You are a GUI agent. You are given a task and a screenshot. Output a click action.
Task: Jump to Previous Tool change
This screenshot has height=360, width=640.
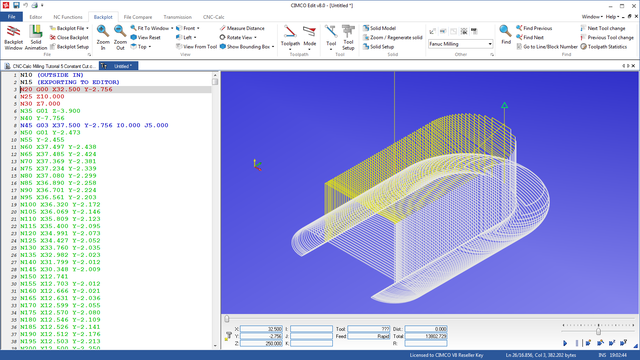pos(607,38)
